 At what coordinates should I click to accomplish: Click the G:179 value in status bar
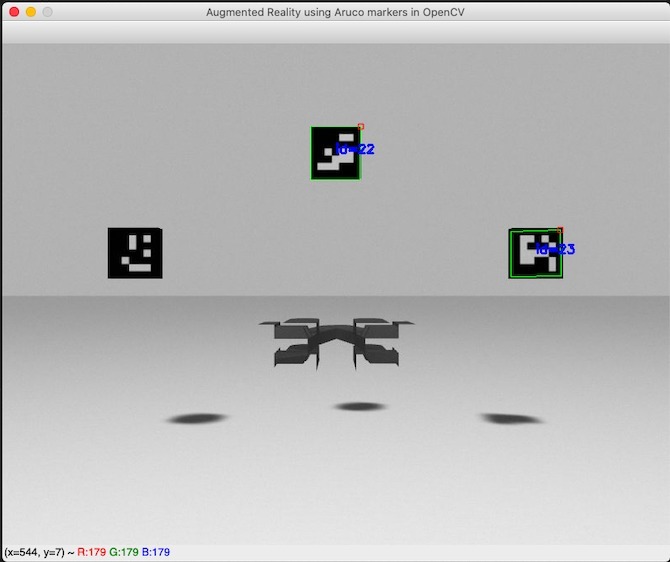point(124,552)
